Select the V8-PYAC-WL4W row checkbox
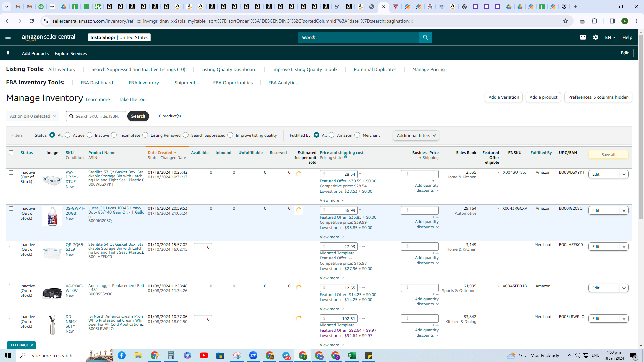 click(x=11, y=286)
